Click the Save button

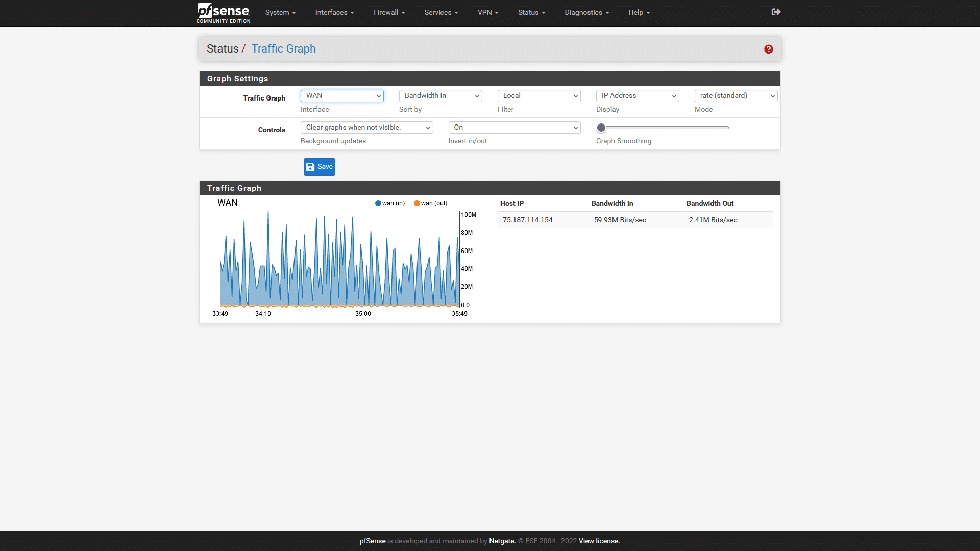pos(319,166)
